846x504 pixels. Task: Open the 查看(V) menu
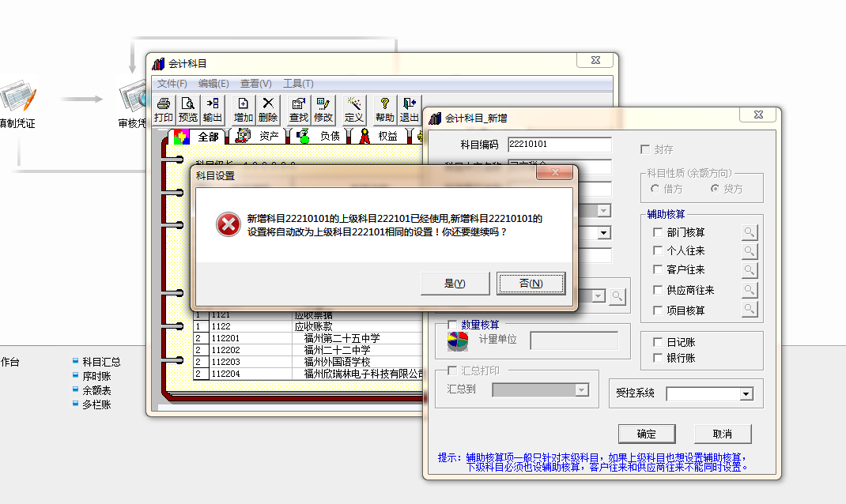coord(255,84)
